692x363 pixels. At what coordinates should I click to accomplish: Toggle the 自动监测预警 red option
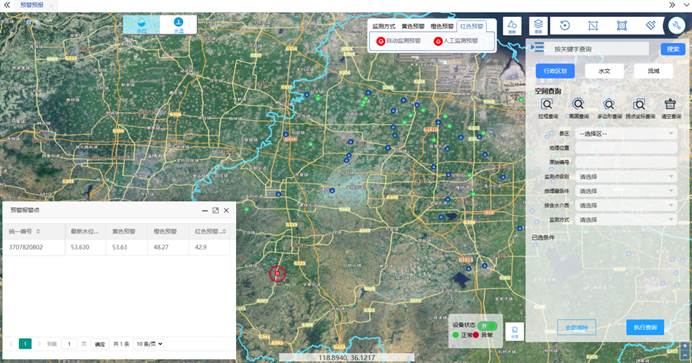[x=399, y=41]
